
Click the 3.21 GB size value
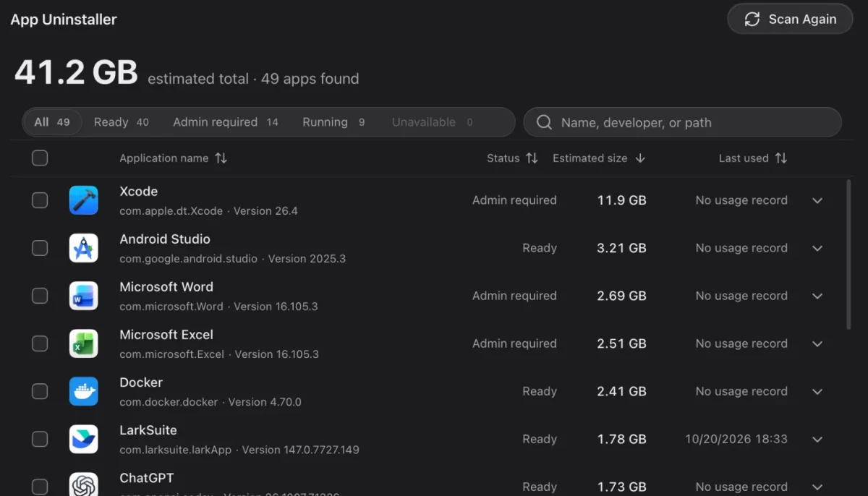click(622, 248)
